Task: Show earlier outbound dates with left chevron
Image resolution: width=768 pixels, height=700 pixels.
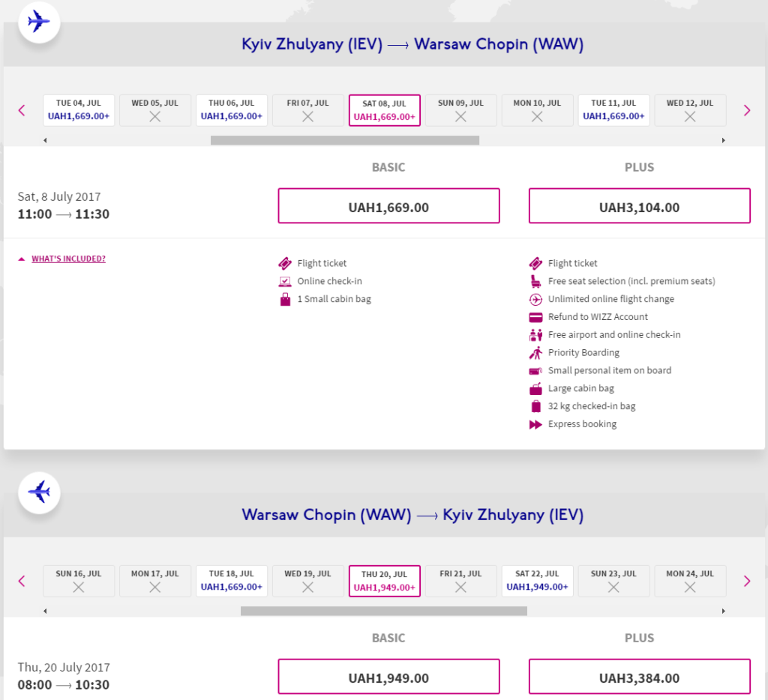Action: (22, 110)
